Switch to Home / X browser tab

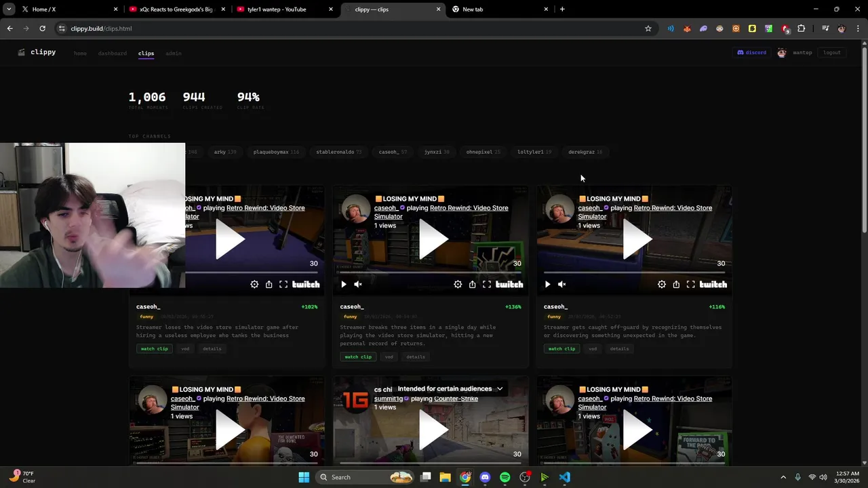pos(68,9)
